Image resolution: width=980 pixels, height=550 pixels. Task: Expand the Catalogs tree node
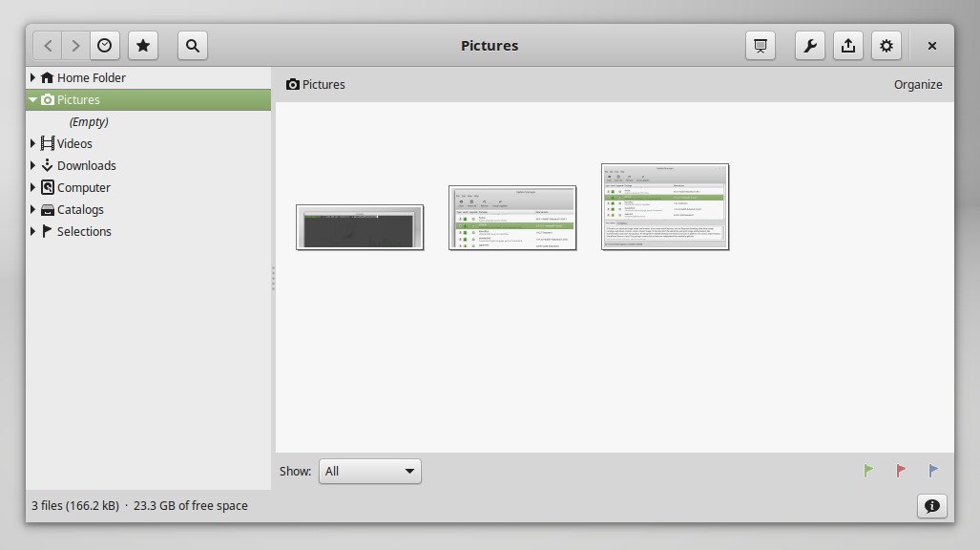pyautogui.click(x=33, y=209)
